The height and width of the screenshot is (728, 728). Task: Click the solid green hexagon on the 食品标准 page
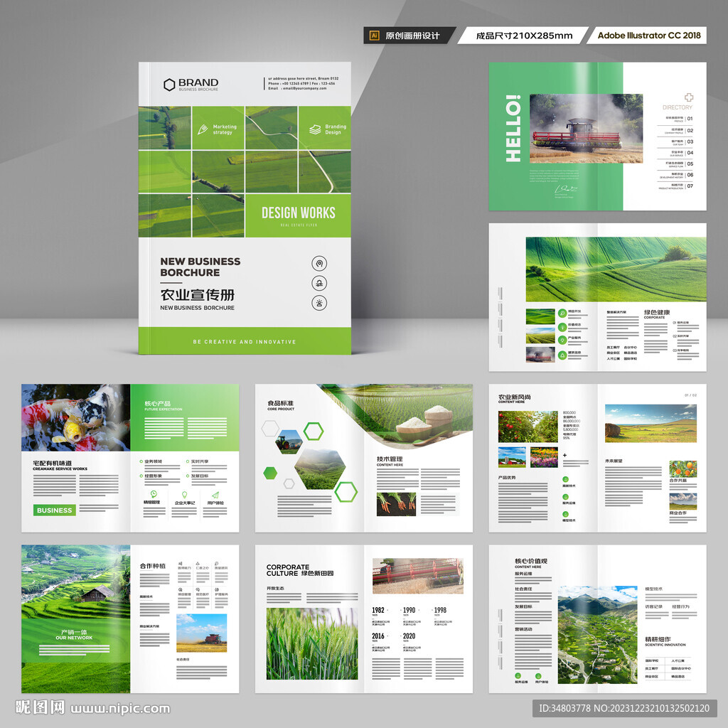pos(270,473)
